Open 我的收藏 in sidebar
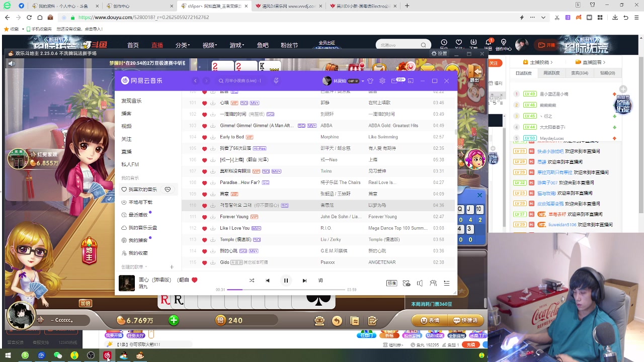 135,253
